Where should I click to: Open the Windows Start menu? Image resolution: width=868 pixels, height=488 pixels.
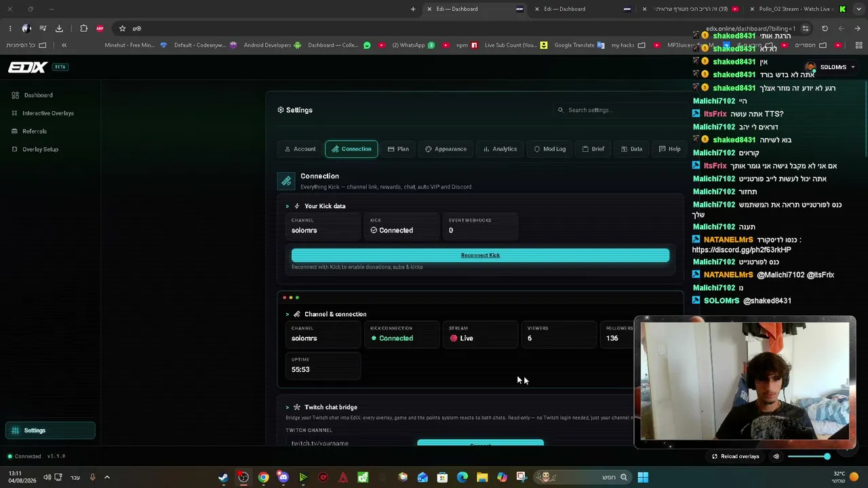(x=643, y=477)
